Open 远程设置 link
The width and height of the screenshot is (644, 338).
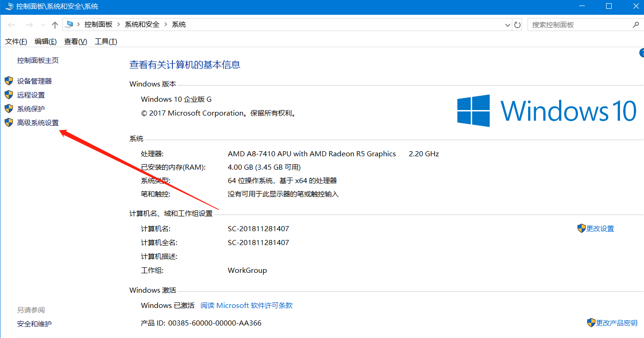click(x=31, y=95)
